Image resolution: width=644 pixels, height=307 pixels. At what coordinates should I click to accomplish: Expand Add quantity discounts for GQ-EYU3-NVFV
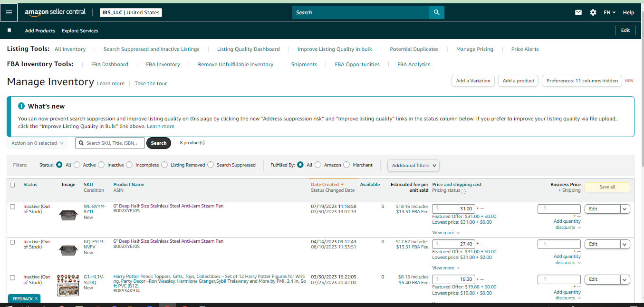[x=567, y=259]
